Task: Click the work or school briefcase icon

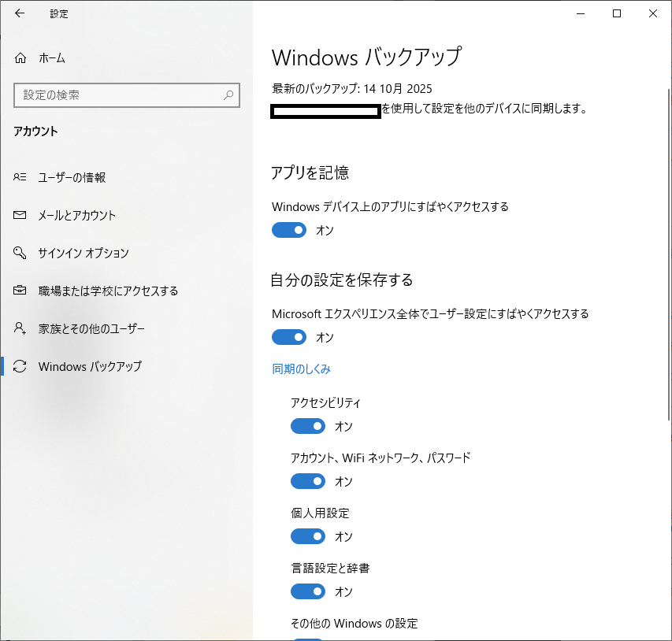Action: [20, 291]
